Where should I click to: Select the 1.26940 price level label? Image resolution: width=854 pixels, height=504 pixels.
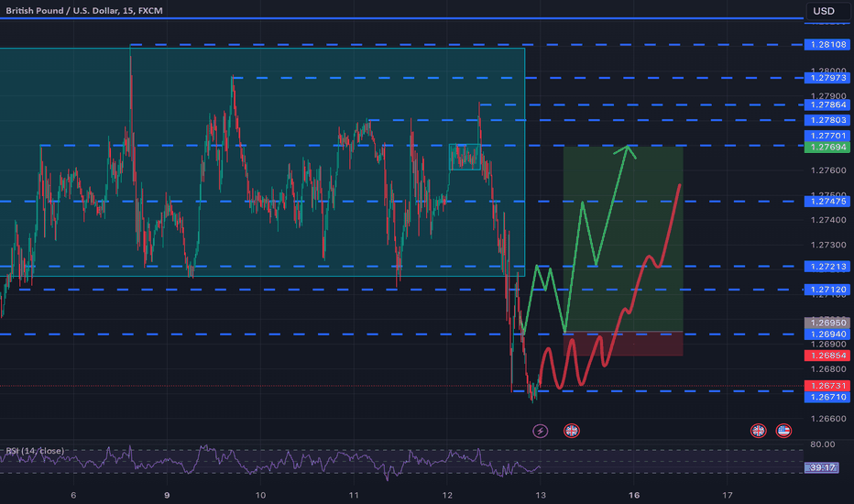827,334
